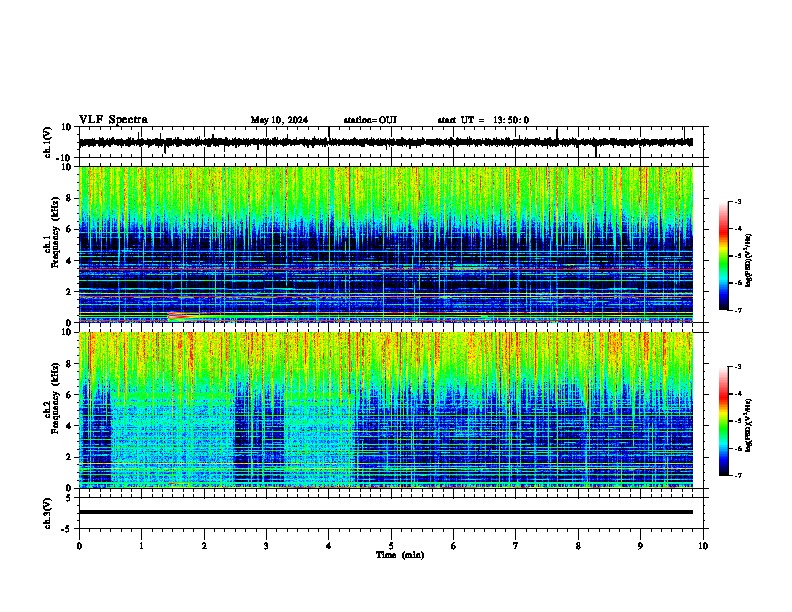The image size is (792, 612).
Task: Click the ch.3(V) flat waveform trace
Action: coord(385,512)
